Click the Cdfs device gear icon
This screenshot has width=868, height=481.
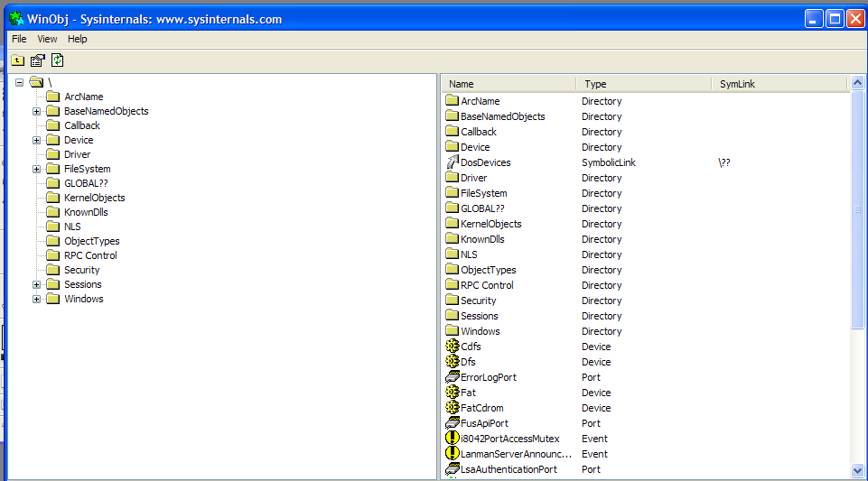[x=453, y=347]
